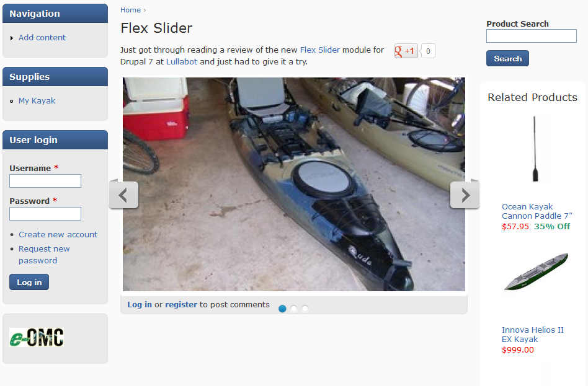Open the register link below the slider
The image size is (588, 386).
coord(181,305)
